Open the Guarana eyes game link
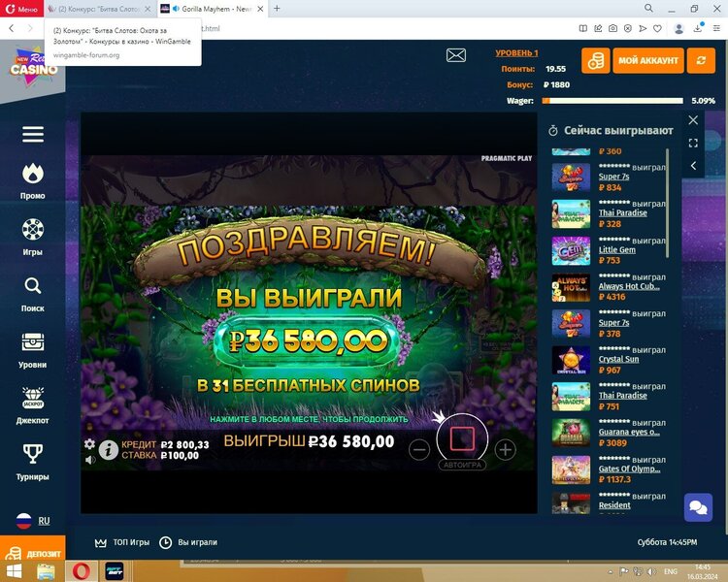728x582 pixels. (629, 432)
